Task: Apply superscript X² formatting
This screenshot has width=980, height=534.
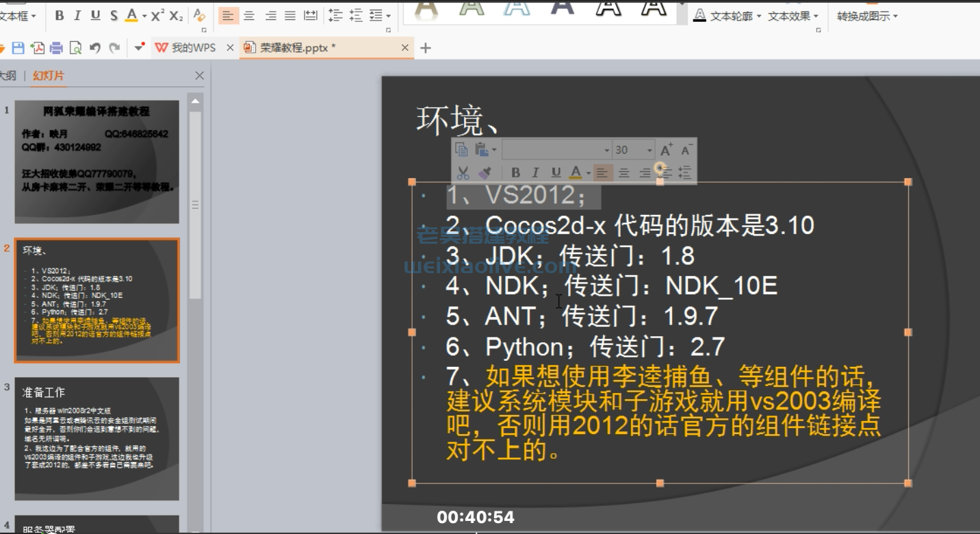Action: click(157, 16)
